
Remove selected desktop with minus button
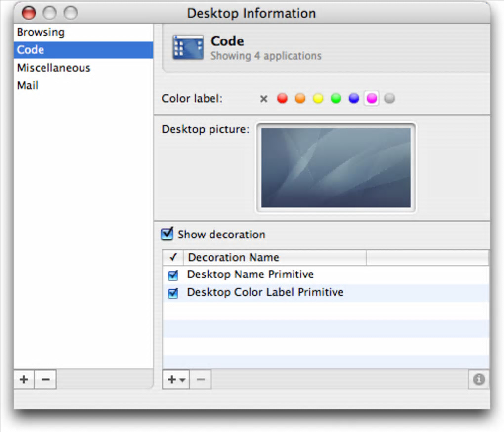pyautogui.click(x=45, y=379)
